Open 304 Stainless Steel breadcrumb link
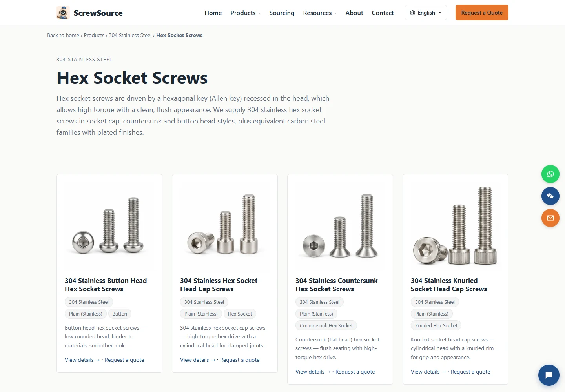 130,35
